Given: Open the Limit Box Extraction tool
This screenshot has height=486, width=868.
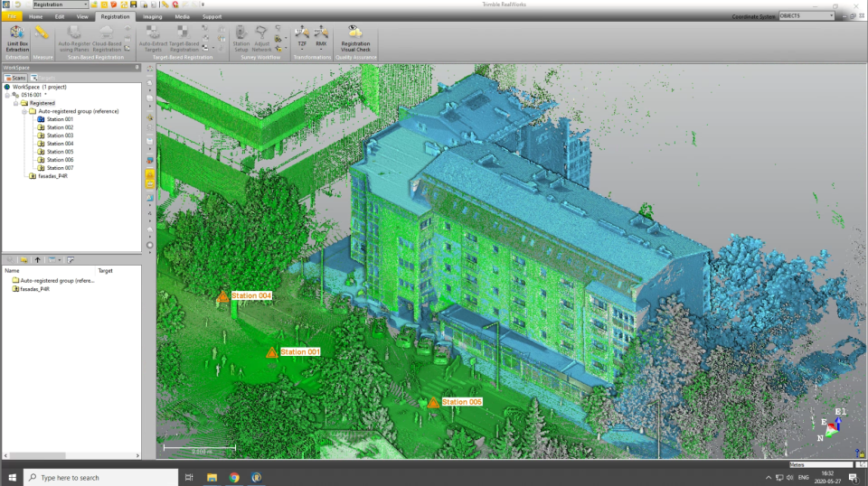Looking at the screenshot, I should pos(17,38).
